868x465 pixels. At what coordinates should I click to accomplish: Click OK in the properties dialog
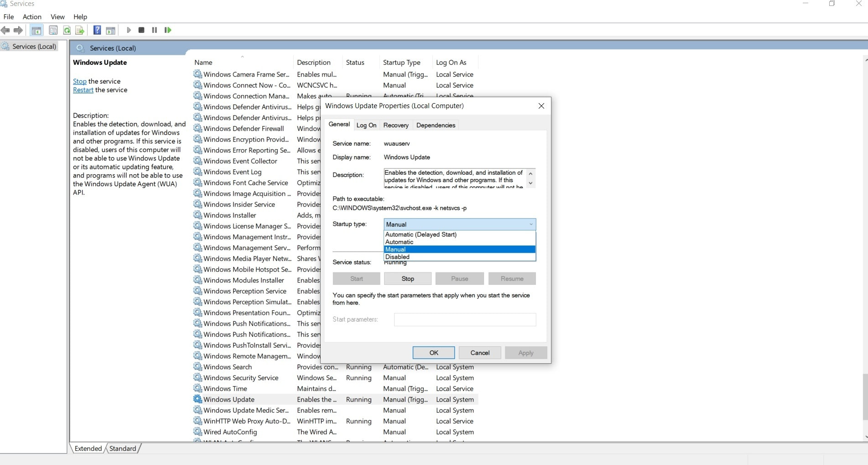(434, 353)
